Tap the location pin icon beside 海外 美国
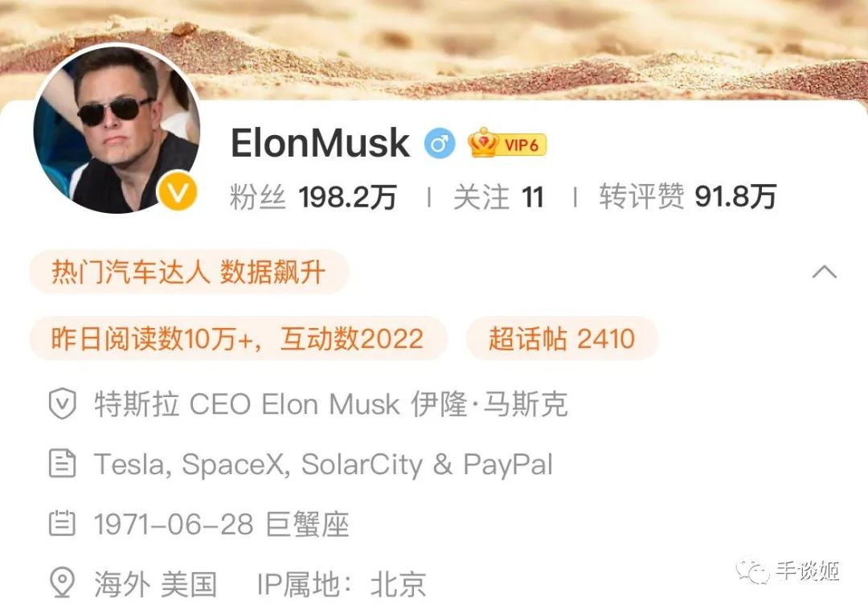The width and height of the screenshot is (868, 610). click(x=62, y=583)
